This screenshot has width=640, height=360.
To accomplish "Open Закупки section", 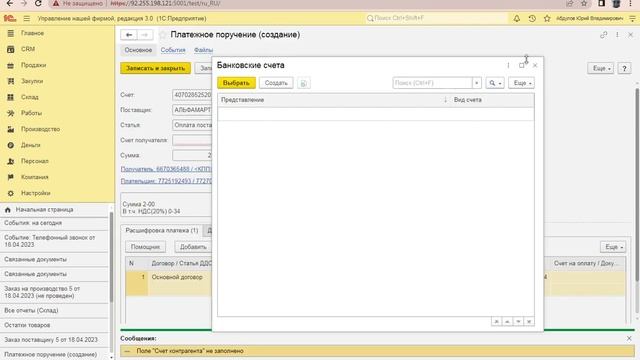I will tap(32, 81).
